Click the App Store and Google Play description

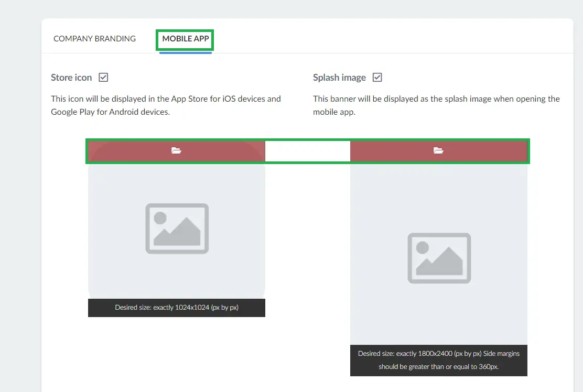166,105
